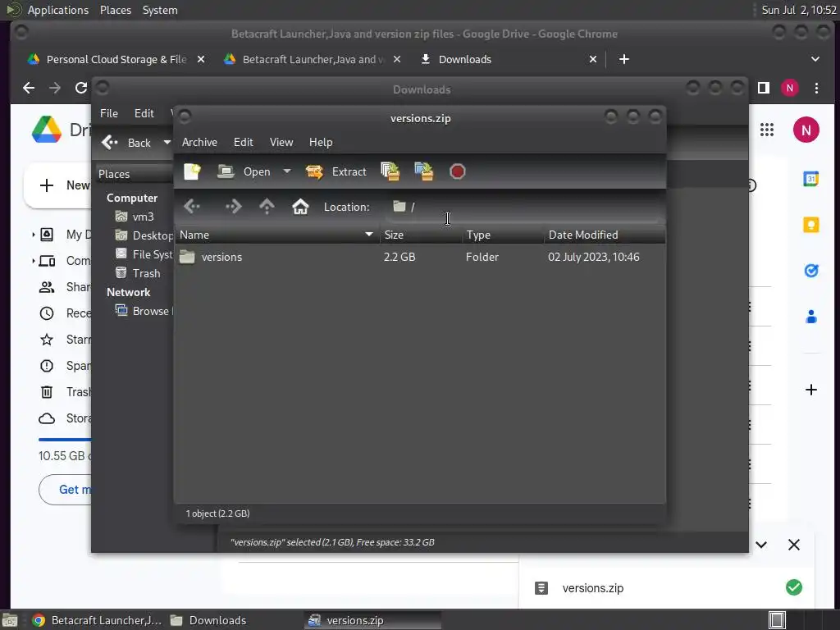Click the red Stop operation icon

[457, 171]
